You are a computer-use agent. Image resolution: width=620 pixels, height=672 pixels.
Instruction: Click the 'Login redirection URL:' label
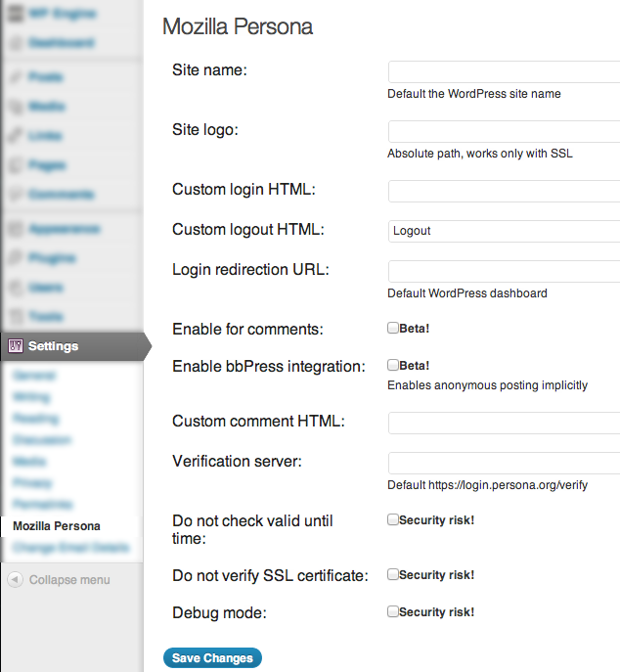pos(250,270)
